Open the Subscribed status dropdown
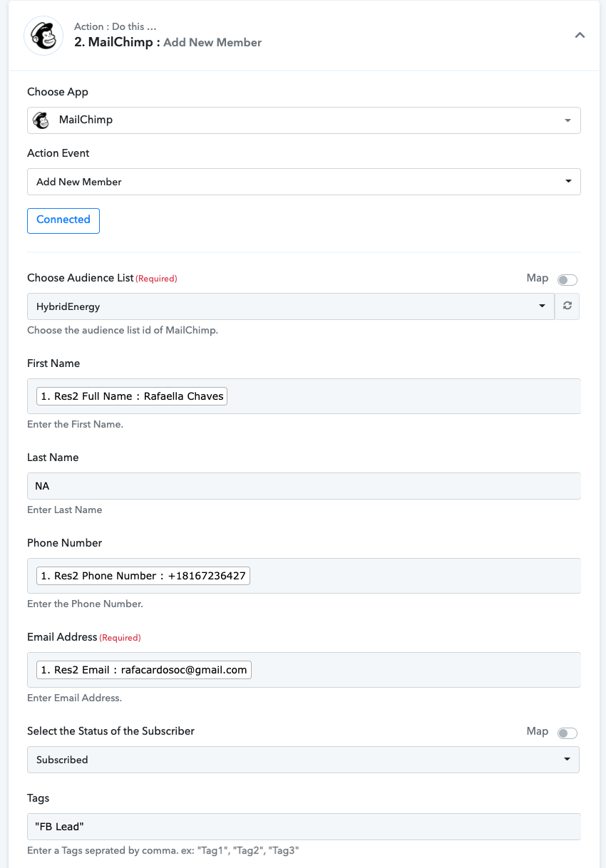Image resolution: width=606 pixels, height=868 pixels. pyautogui.click(x=303, y=760)
